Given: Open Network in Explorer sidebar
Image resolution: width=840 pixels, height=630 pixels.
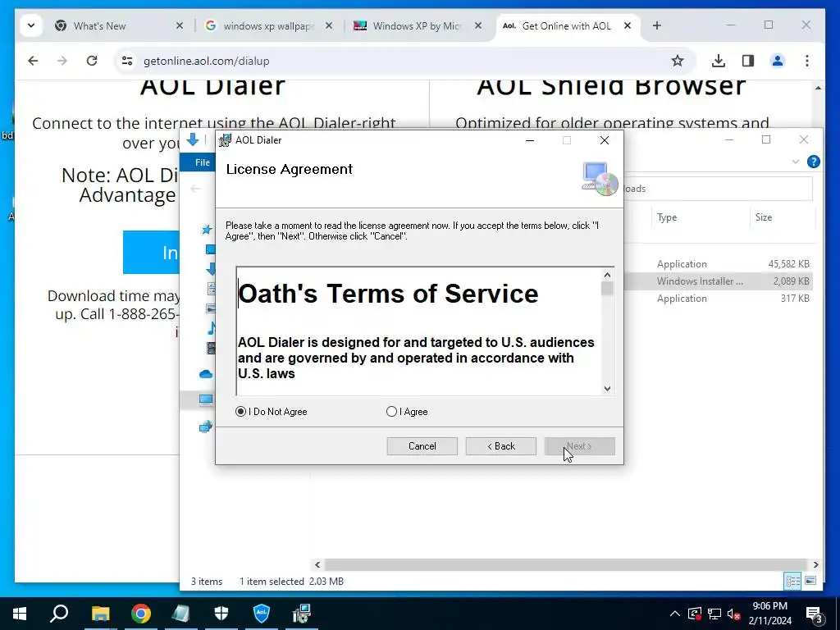Looking at the screenshot, I should pyautogui.click(x=206, y=427).
